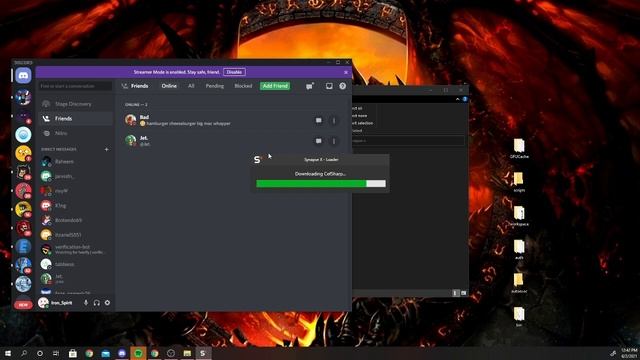
Task: Open the direct message with K1ng
Action: point(76,206)
